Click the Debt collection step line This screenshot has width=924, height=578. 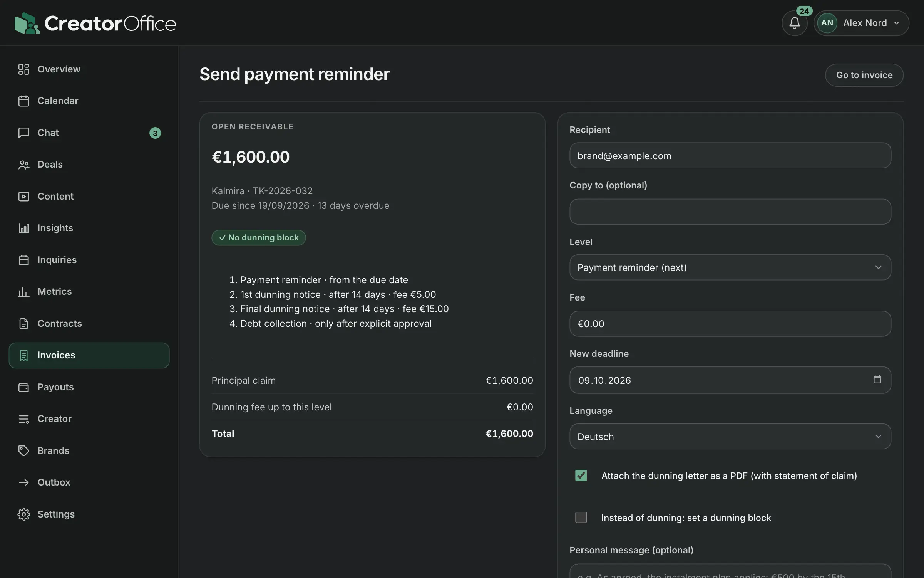[330, 324]
